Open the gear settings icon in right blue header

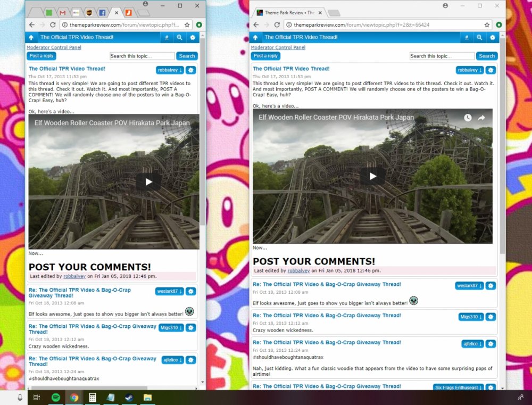[x=493, y=38]
